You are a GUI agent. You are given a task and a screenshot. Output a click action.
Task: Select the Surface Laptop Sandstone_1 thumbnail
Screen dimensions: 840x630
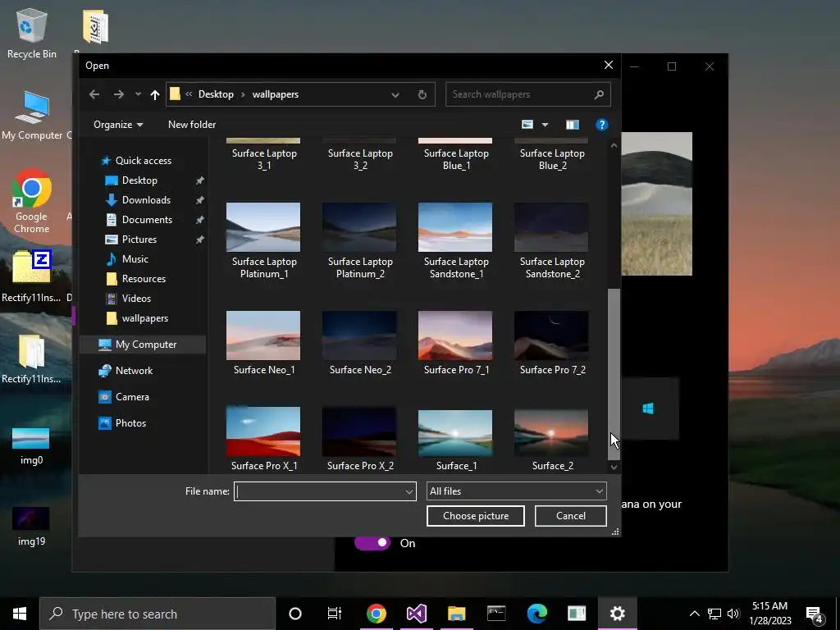point(455,227)
